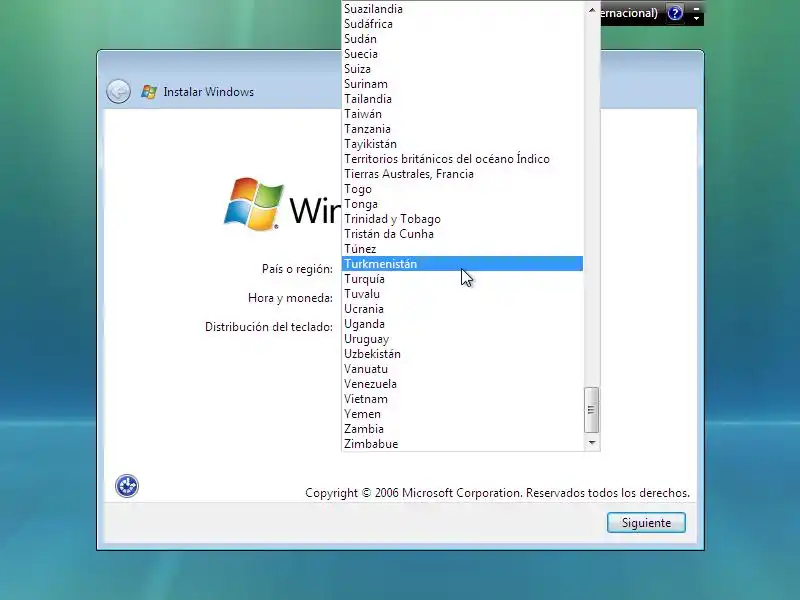Image resolution: width=800 pixels, height=600 pixels.
Task: Select Suazilandia from the list
Action: click(462, 9)
